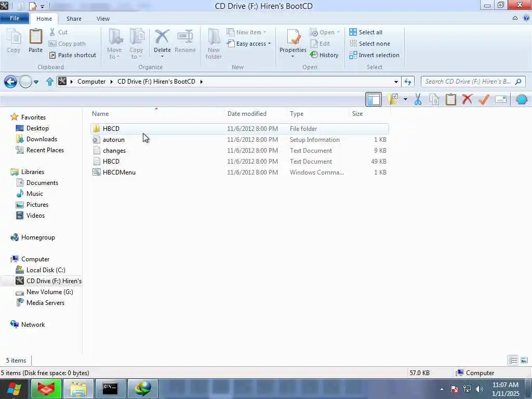Open address bar history dropdown
This screenshot has height=399, width=532.
[395, 82]
